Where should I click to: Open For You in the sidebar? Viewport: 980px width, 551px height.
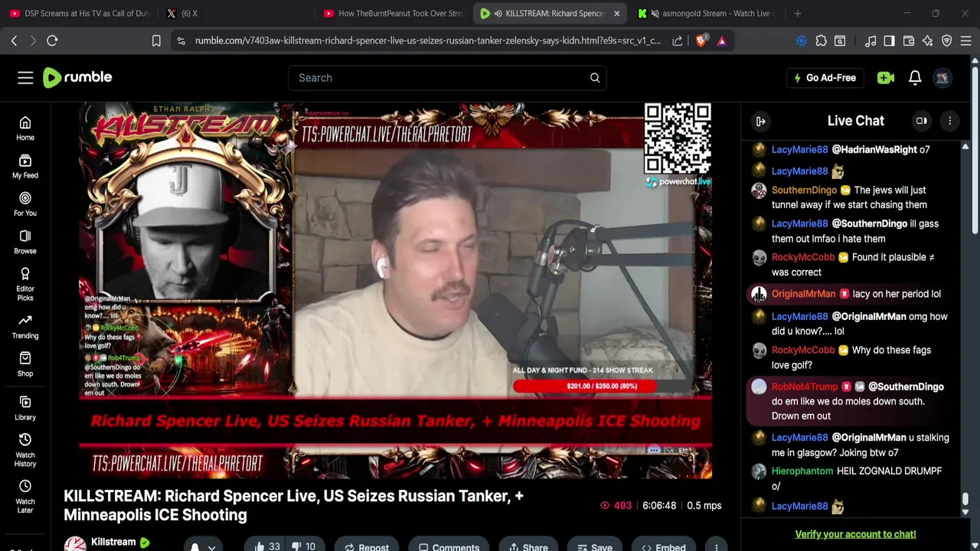click(25, 204)
